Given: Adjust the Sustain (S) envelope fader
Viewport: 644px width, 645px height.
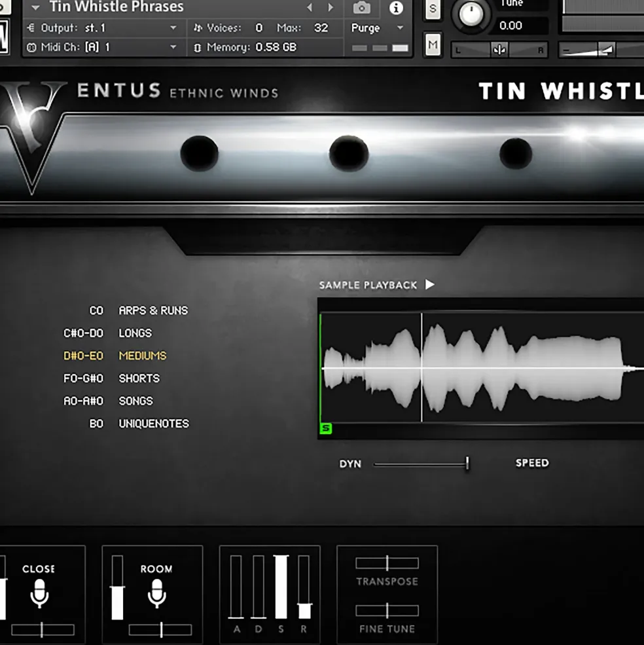Looking at the screenshot, I should (281, 587).
